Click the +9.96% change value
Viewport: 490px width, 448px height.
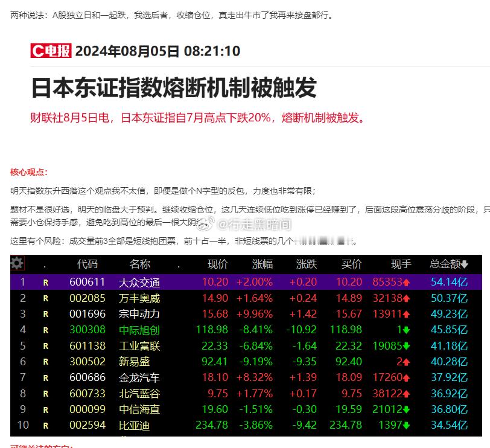tap(255, 314)
